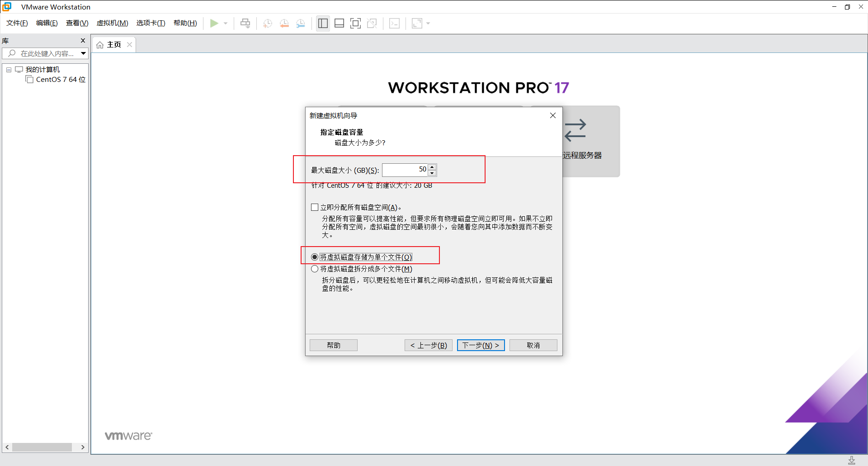Collapse the 我的计算机 tree node
Screen dimensions: 868x466
coord(9,70)
